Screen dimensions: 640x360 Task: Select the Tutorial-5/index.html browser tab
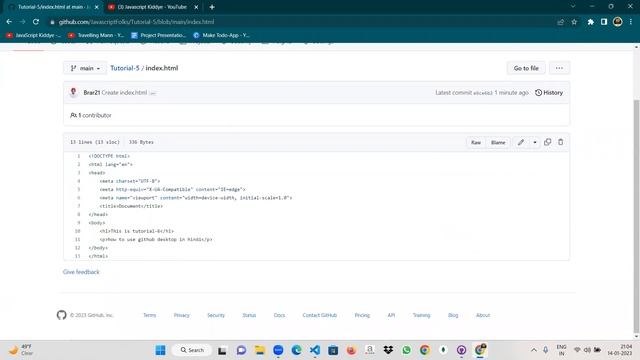pyautogui.click(x=53, y=7)
